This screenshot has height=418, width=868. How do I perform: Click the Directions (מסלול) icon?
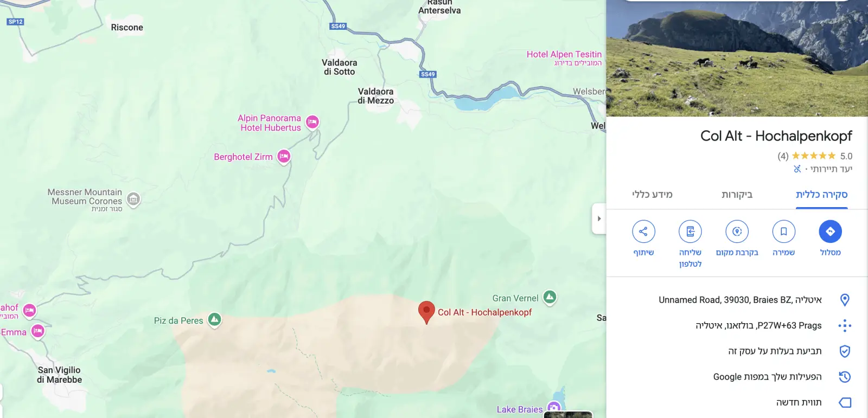tap(830, 231)
